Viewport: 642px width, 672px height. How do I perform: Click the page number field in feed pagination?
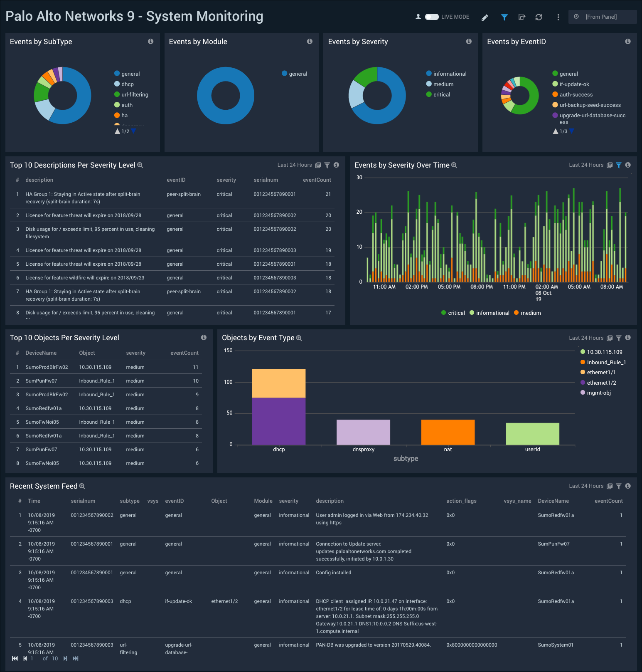[x=32, y=658]
